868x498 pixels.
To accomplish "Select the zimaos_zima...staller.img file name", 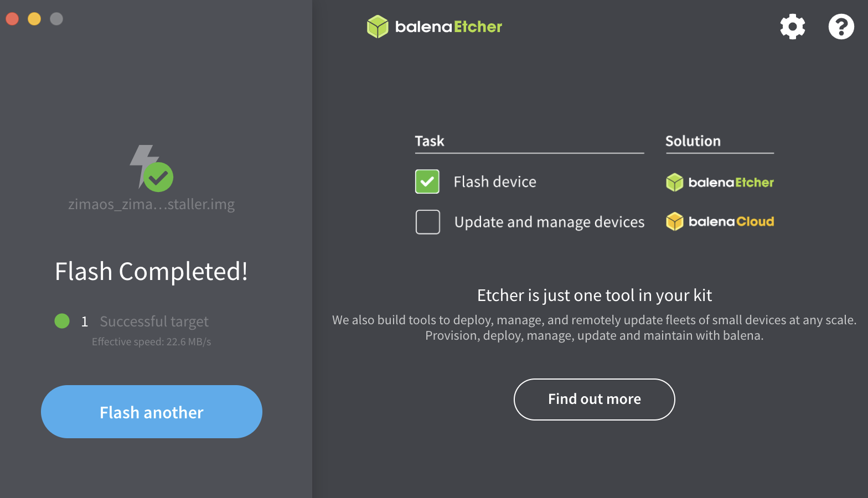I will [x=151, y=204].
